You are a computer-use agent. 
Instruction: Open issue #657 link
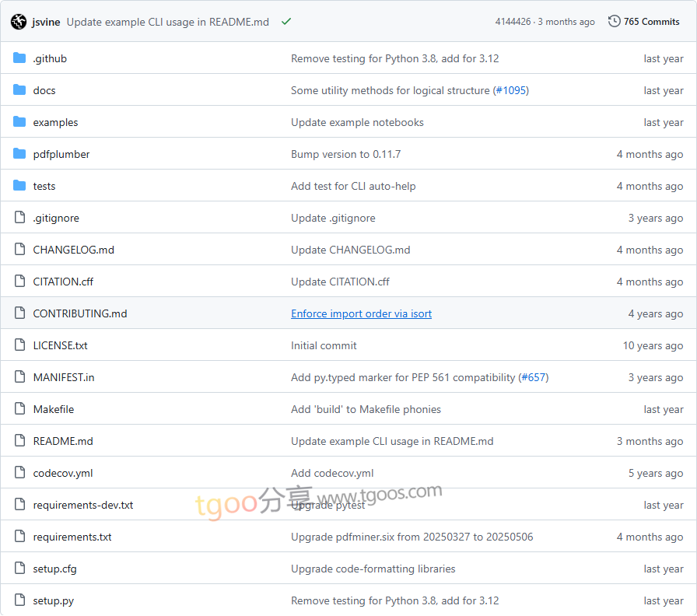tap(534, 377)
